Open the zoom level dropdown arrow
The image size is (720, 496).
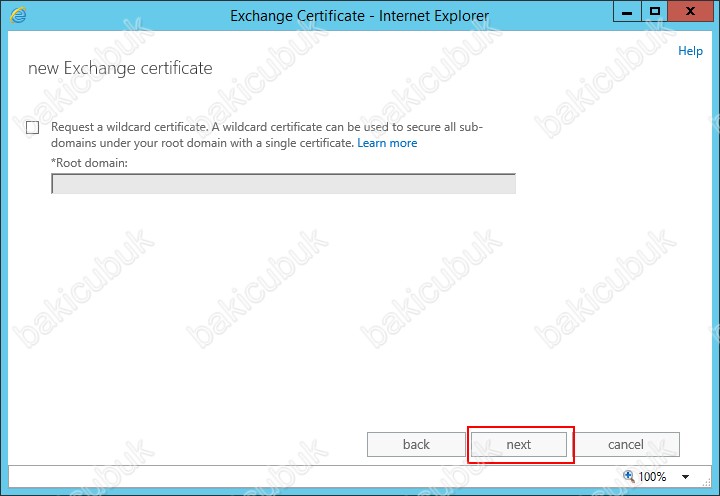[685, 477]
